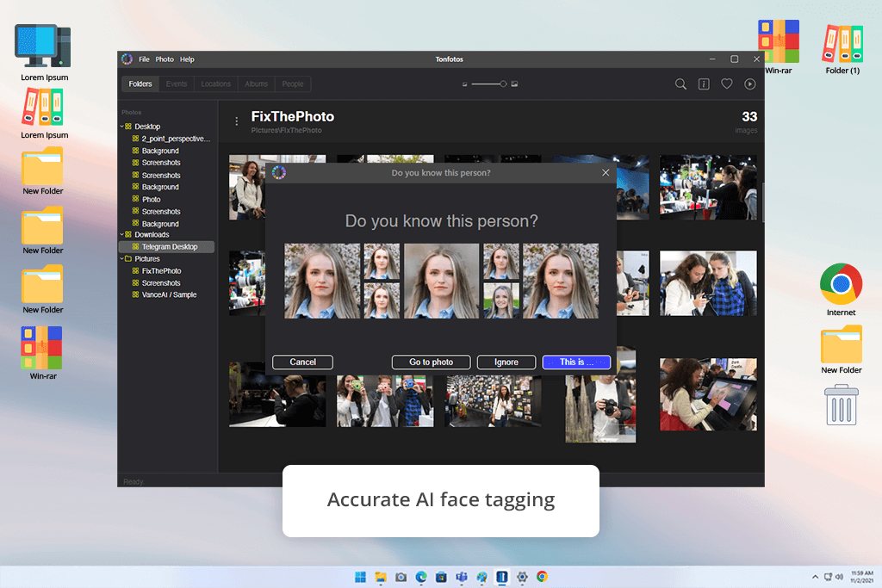Click Windows Start button on taskbar
The height and width of the screenshot is (588, 882).
[361, 577]
